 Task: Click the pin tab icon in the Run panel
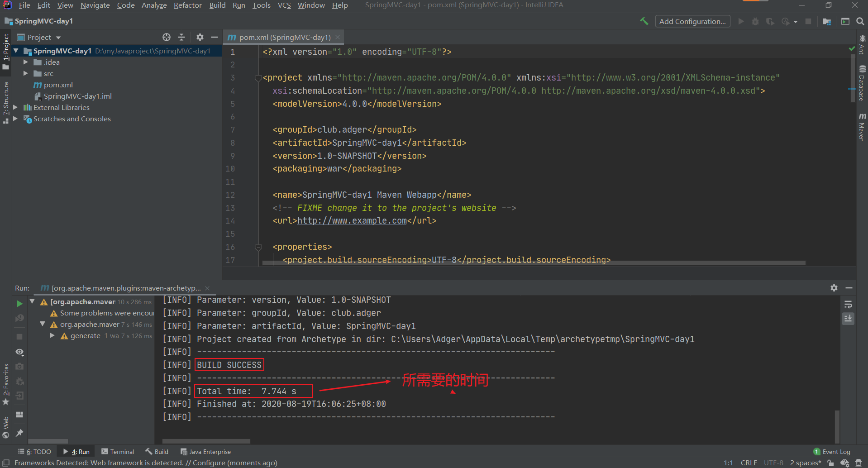click(x=19, y=433)
